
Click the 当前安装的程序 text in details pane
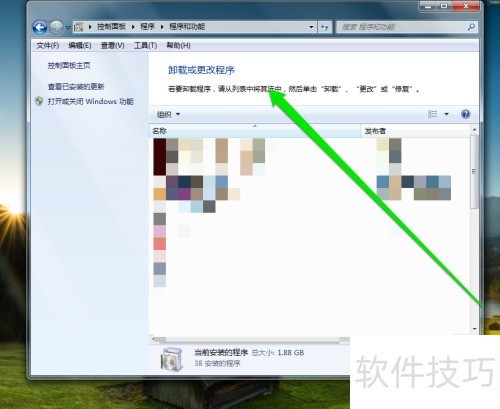(221, 352)
